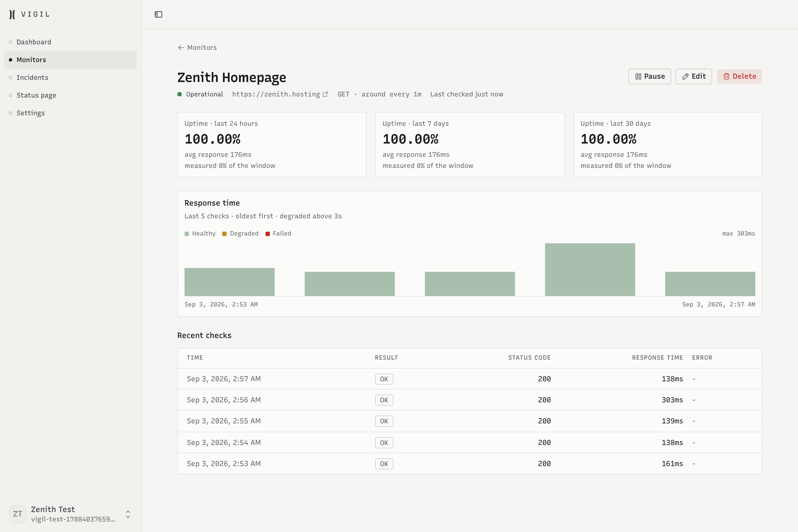Click the Uptime last 30 days card
The height and width of the screenshot is (532, 798).
coord(668,145)
